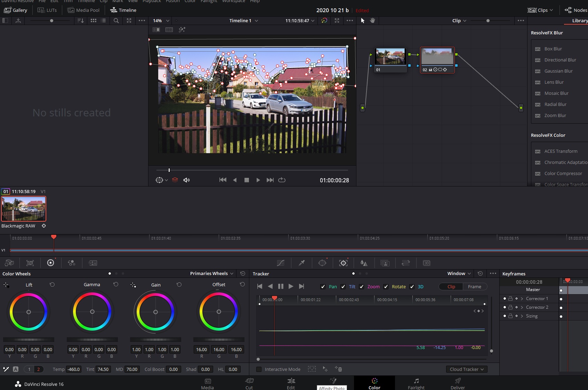Enable Interactive Mode checkbox
The height and width of the screenshot is (390, 588).
pos(259,369)
